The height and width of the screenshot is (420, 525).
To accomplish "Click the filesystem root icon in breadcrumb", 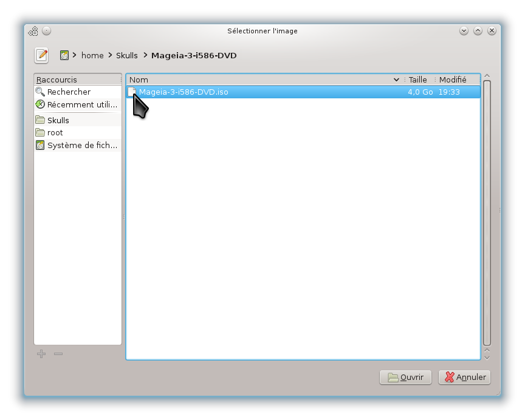I will tap(64, 55).
